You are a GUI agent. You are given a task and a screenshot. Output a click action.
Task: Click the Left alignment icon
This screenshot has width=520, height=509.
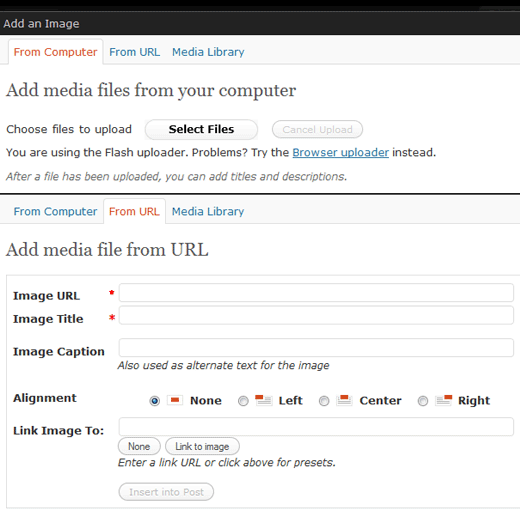tap(264, 400)
